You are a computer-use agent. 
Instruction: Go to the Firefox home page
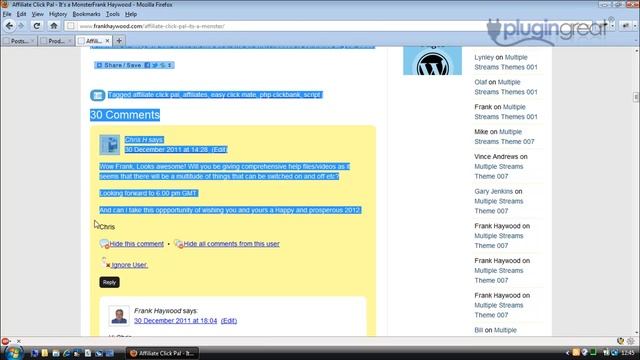coord(53,26)
